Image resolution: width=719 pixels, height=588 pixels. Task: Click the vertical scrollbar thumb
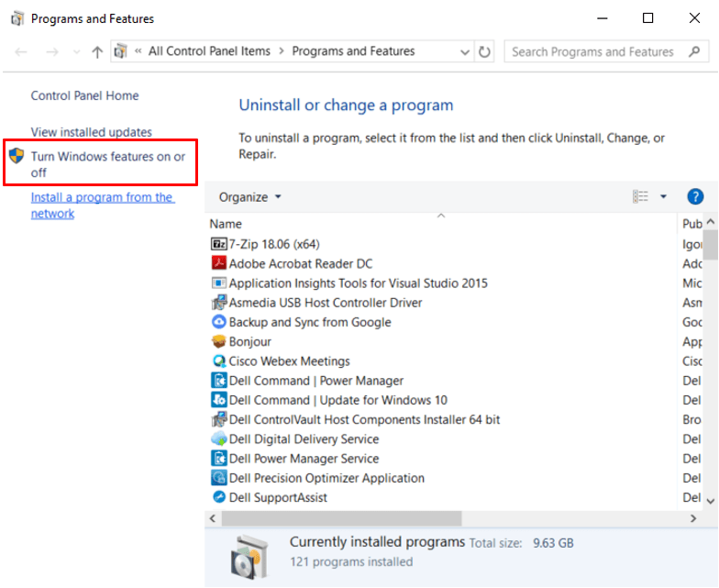click(x=711, y=245)
